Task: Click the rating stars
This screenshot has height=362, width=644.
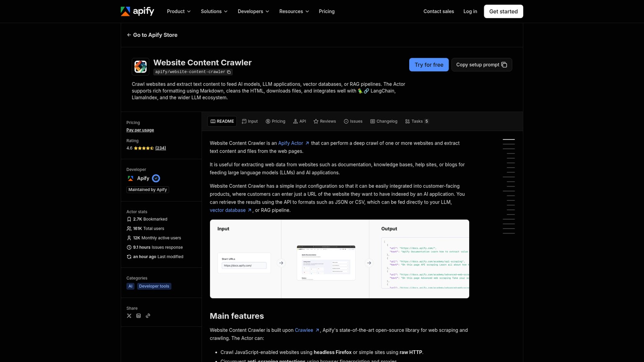Action: (x=144, y=148)
